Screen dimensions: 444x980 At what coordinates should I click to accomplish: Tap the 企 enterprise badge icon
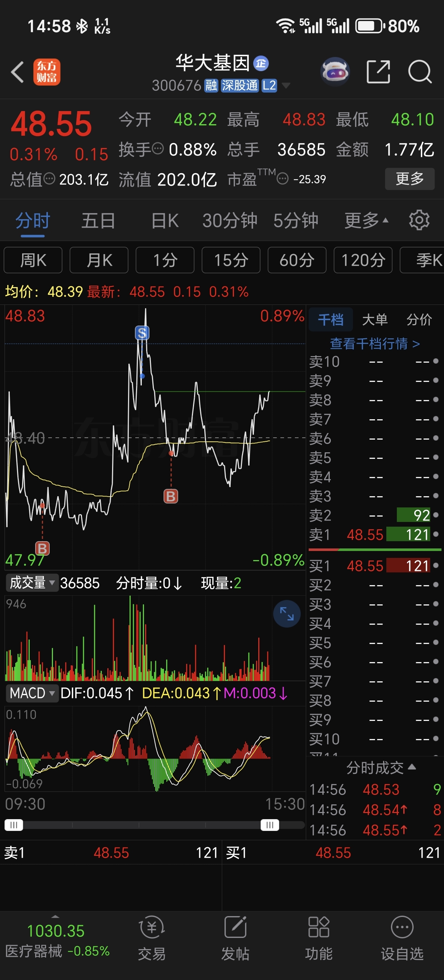261,63
